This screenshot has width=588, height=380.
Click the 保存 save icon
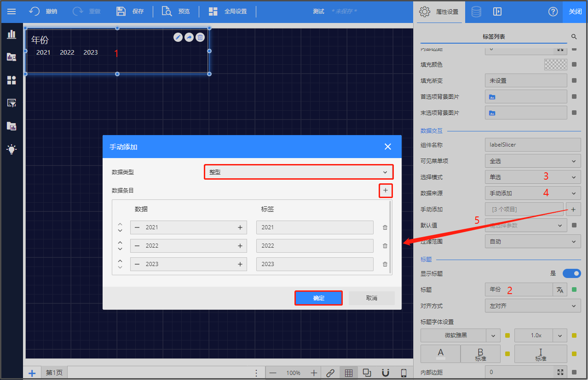pyautogui.click(x=121, y=11)
